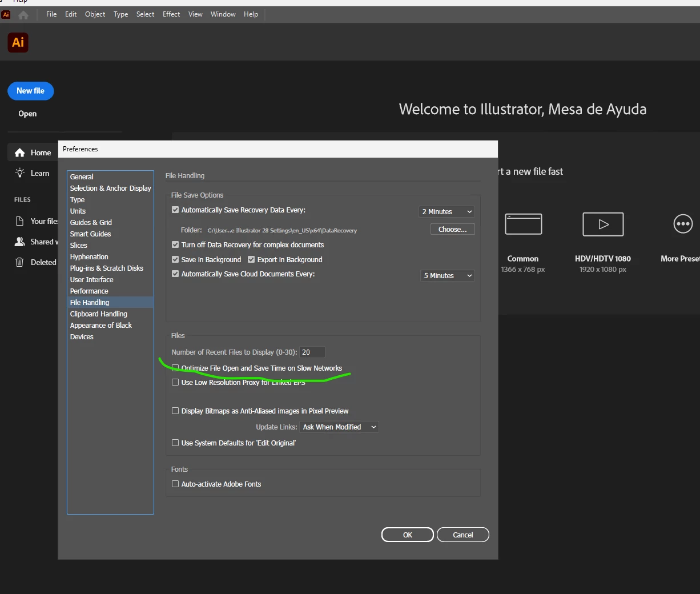This screenshot has width=700, height=594.
Task: Open the Home section house icon
Action: [x=20, y=152]
